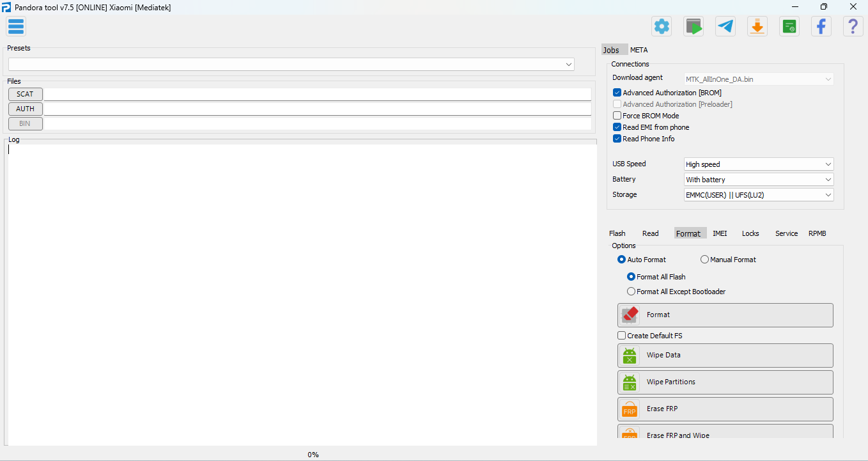The width and height of the screenshot is (868, 461).
Task: Click the Wipe Data button
Action: [725, 356]
